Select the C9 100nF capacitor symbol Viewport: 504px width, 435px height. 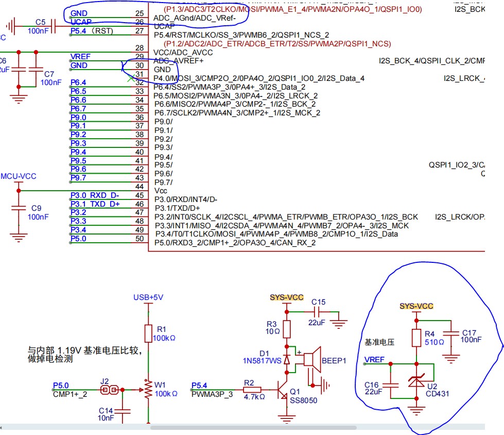tap(19, 208)
